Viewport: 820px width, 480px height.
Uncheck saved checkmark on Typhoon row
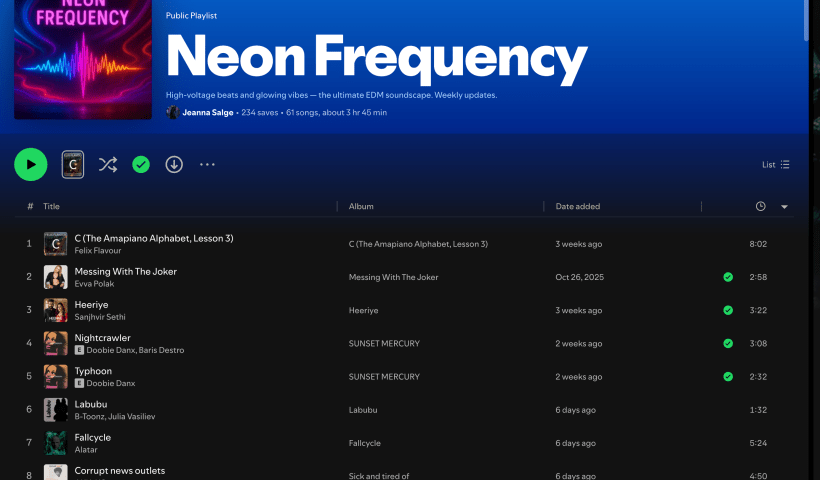tap(728, 377)
